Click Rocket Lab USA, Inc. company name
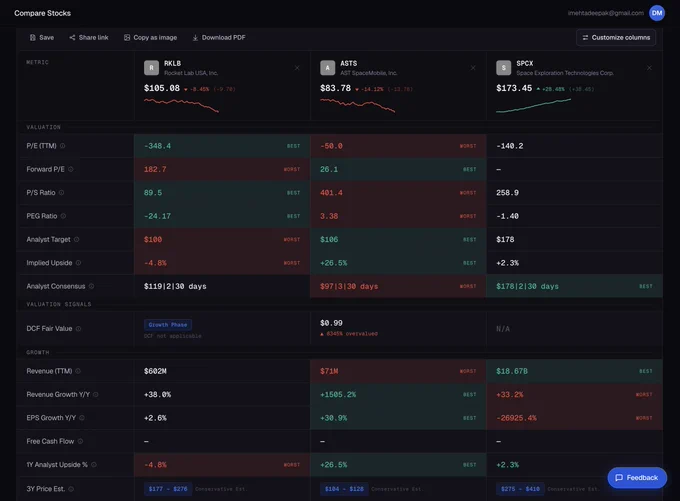Screen dimensions: 680x501 (191, 73)
